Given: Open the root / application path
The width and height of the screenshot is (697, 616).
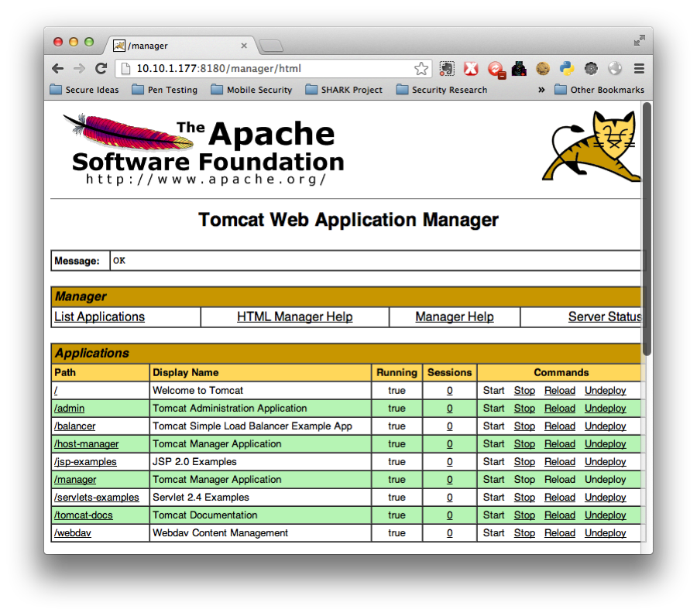Looking at the screenshot, I should coord(56,390).
